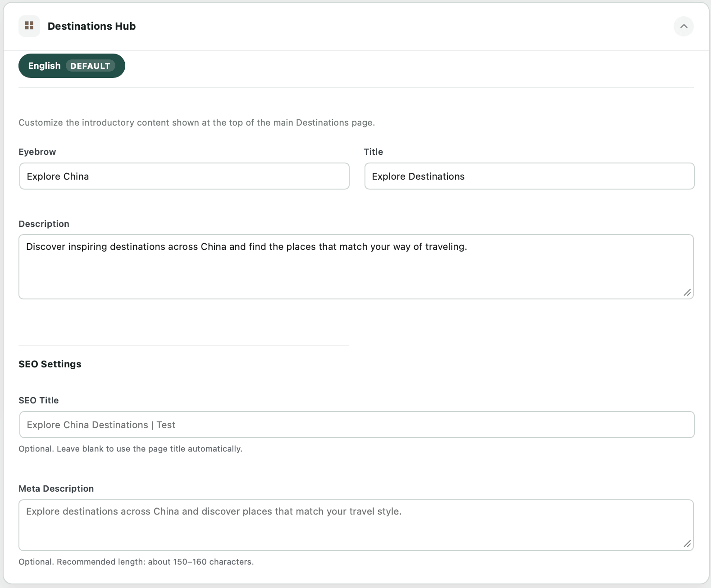Focus the Eyebrow field with Explore China

click(184, 176)
